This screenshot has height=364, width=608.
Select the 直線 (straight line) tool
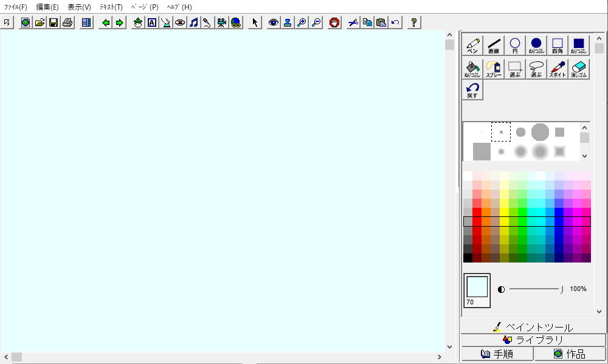coord(494,46)
